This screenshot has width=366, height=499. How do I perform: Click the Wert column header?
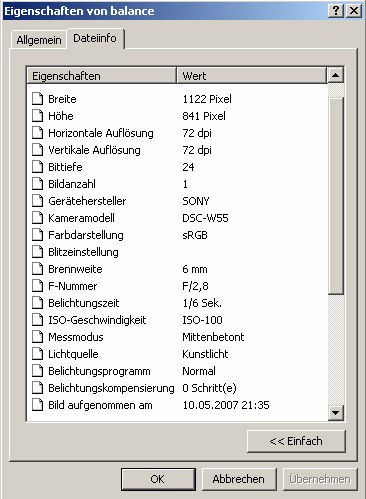coord(252,76)
